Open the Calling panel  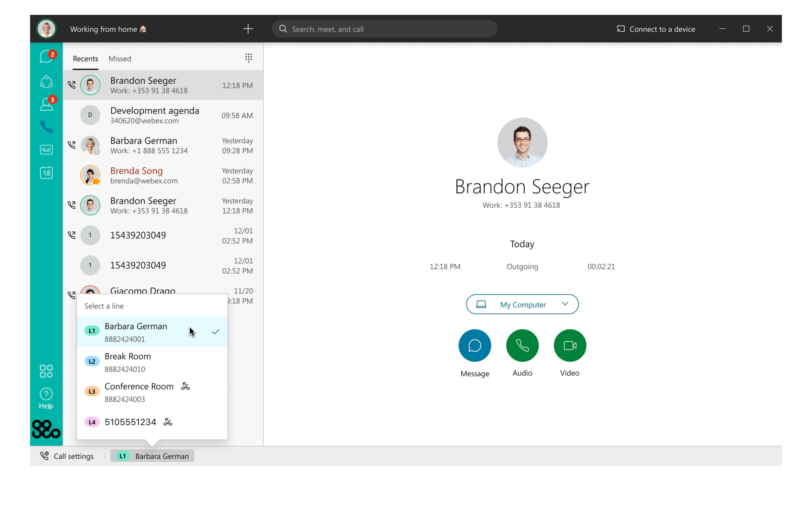tap(46, 127)
